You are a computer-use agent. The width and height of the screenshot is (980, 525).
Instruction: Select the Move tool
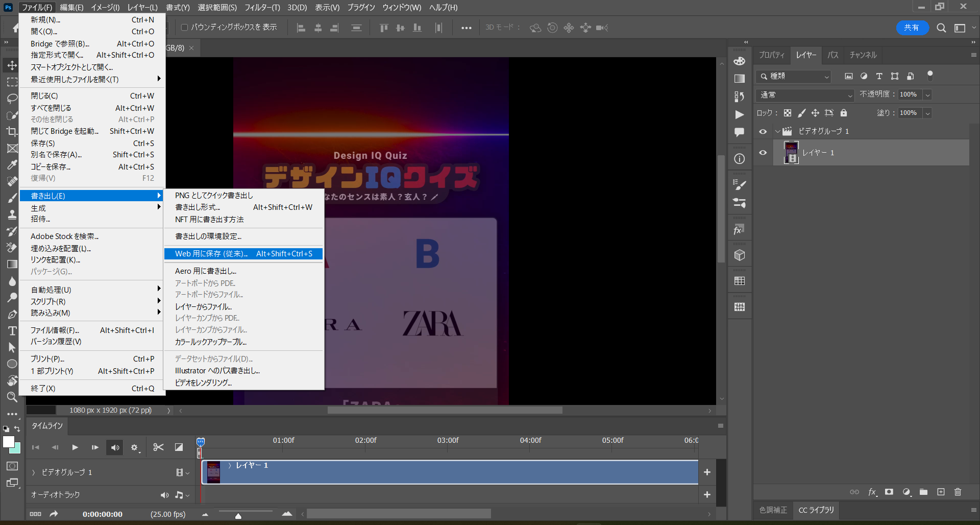coord(12,65)
